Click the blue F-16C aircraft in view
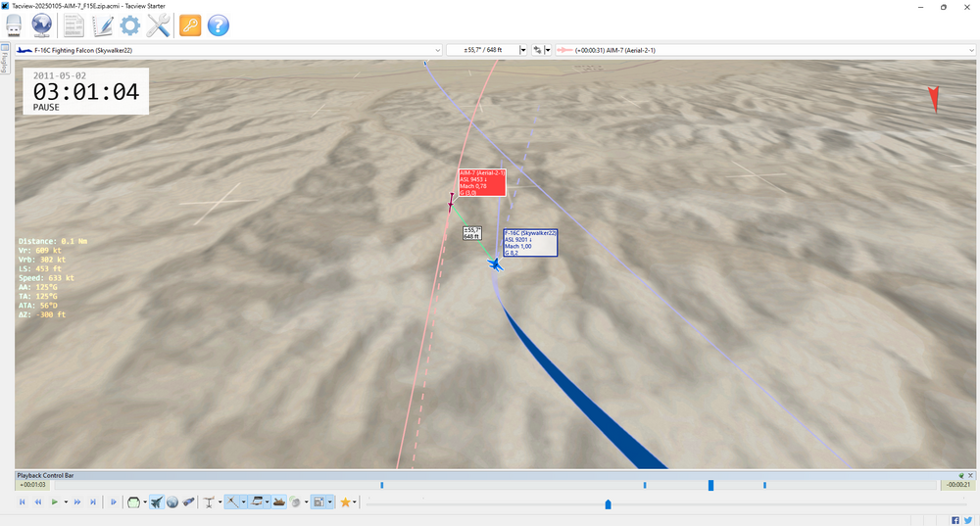 (495, 264)
